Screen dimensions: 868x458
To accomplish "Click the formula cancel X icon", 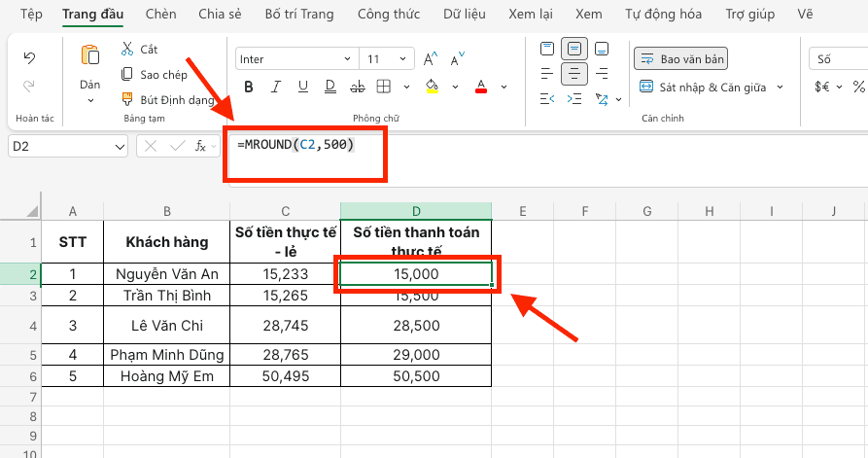I will pyautogui.click(x=150, y=146).
